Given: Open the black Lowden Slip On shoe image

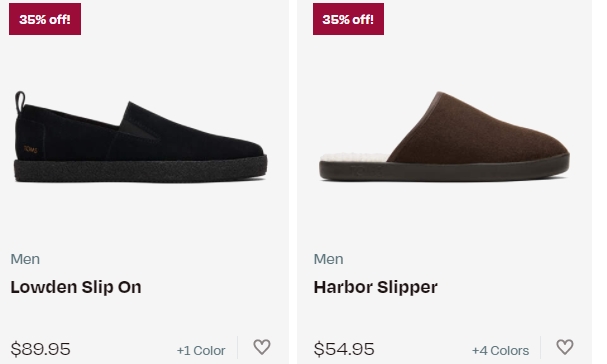Looking at the screenshot, I should (x=141, y=137).
